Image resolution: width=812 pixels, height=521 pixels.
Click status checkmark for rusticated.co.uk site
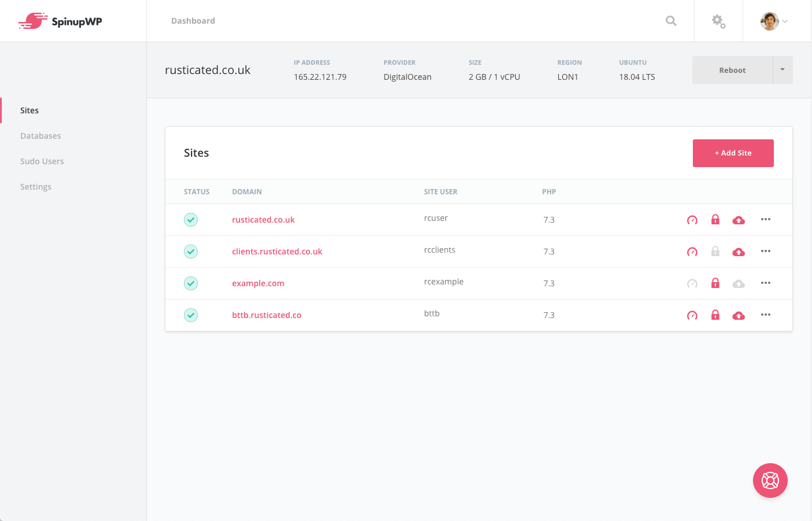191,220
